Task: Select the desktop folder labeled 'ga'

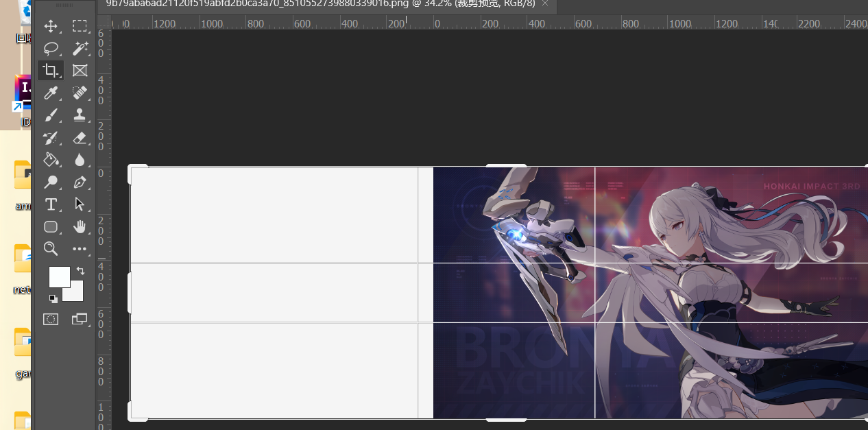Action: [23, 353]
